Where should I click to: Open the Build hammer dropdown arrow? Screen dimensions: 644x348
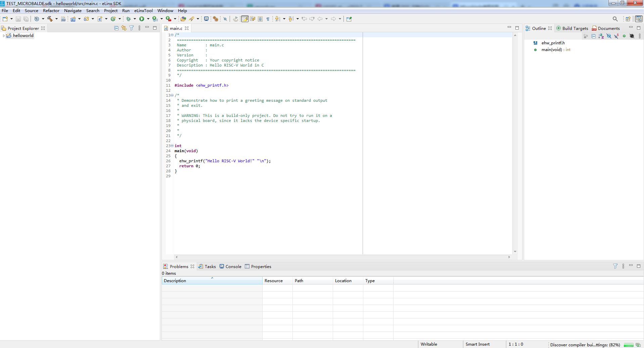point(56,19)
